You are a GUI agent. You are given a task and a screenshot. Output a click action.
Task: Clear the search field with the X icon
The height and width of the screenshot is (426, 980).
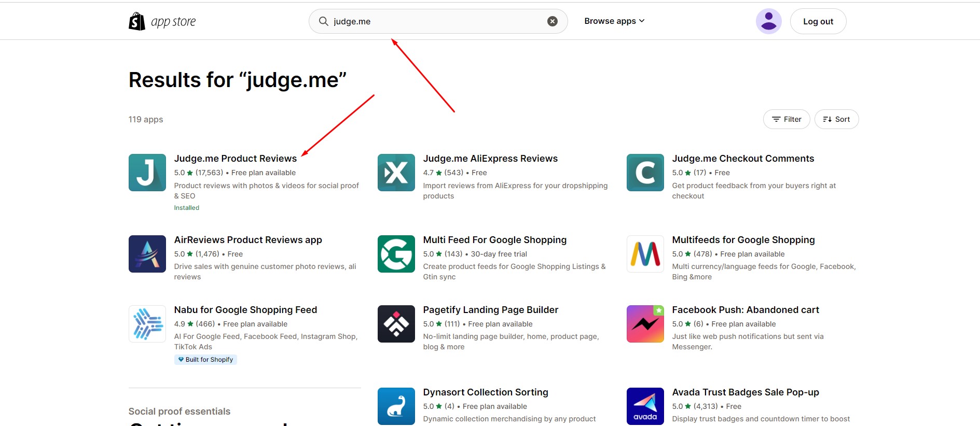553,21
